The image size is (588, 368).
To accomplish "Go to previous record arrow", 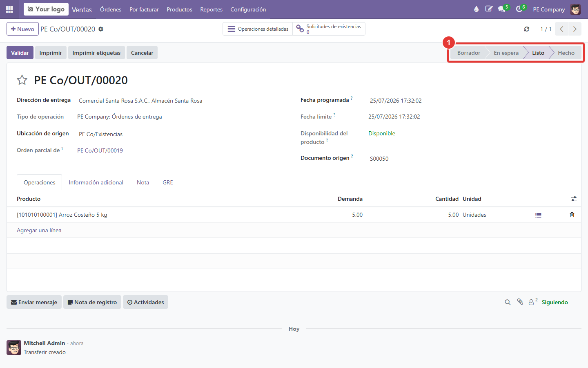I will pyautogui.click(x=562, y=29).
